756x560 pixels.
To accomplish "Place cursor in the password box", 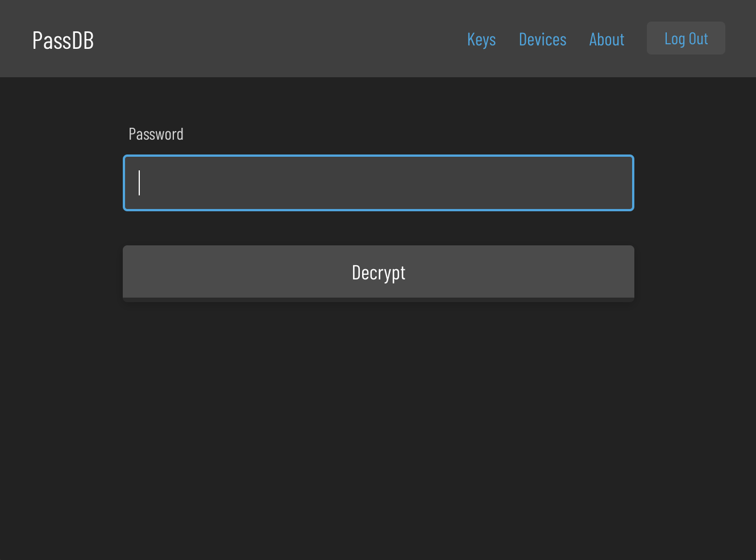I will (378, 183).
